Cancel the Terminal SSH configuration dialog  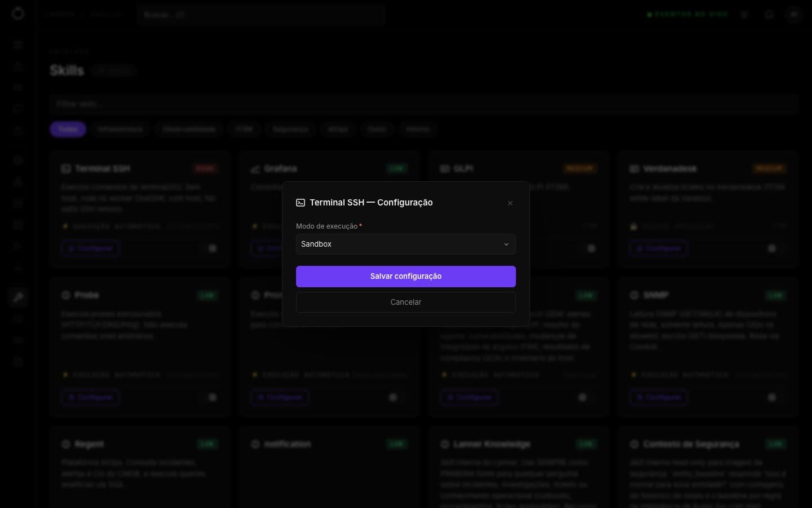point(405,302)
